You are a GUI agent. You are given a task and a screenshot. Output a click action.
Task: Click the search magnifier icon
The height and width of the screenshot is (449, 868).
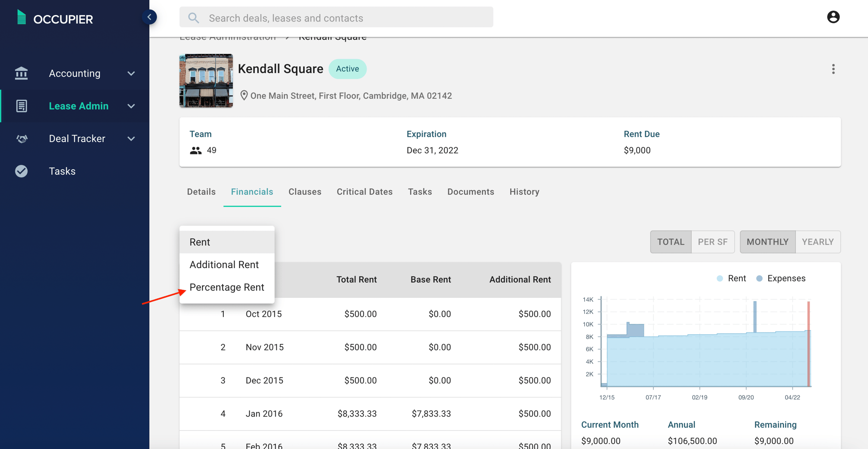point(193,18)
